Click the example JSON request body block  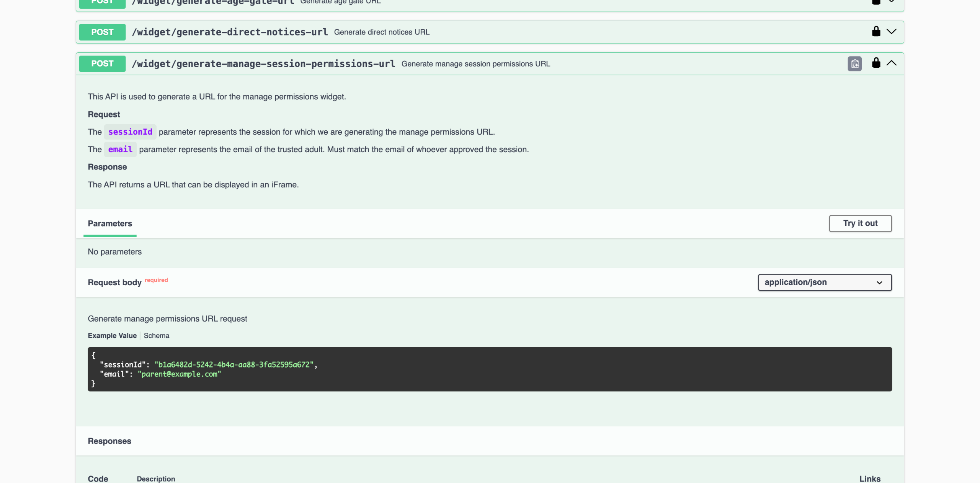[x=489, y=369]
